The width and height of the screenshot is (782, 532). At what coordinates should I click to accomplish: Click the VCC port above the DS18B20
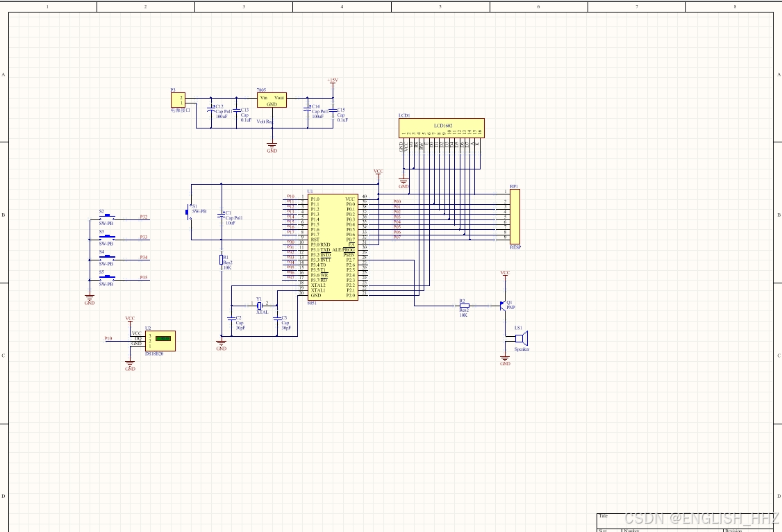(130, 319)
